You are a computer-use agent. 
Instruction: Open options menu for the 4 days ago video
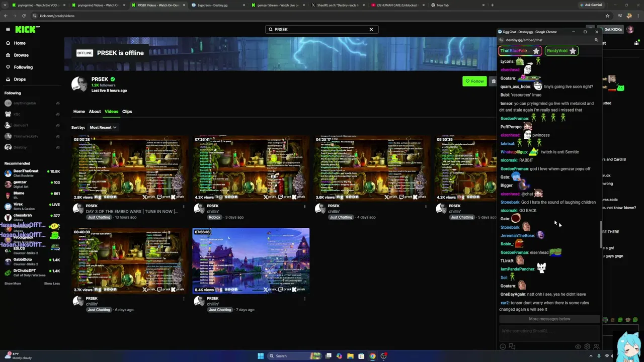pyautogui.click(x=426, y=206)
